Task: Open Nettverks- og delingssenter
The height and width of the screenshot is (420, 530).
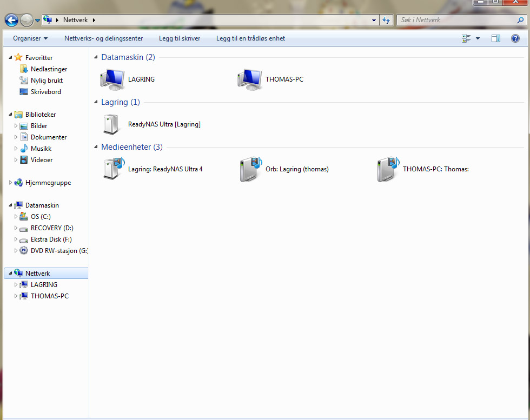Action: coord(103,38)
